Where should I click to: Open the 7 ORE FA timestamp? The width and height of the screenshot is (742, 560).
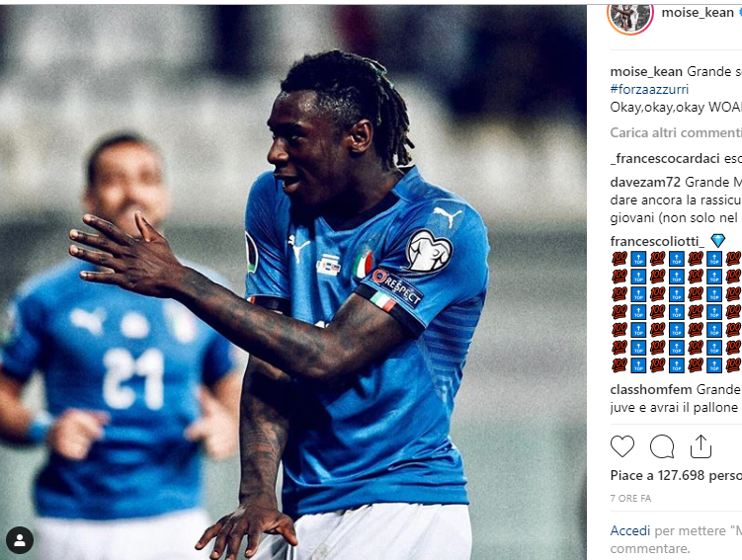tap(630, 498)
